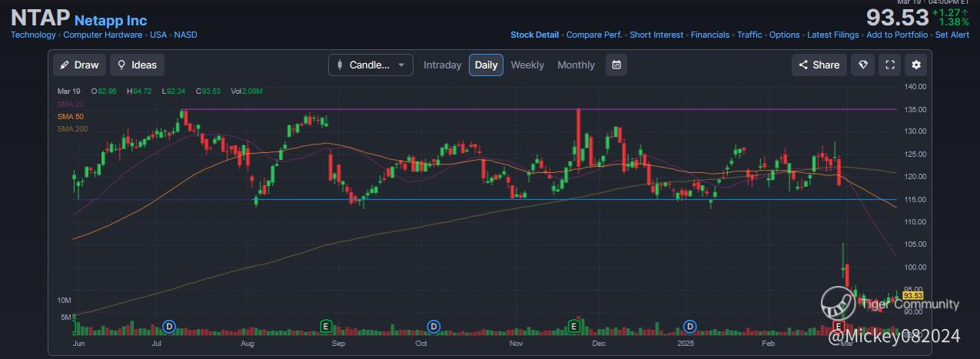
Task: Click the November earnings E marker
Action: pyautogui.click(x=573, y=326)
